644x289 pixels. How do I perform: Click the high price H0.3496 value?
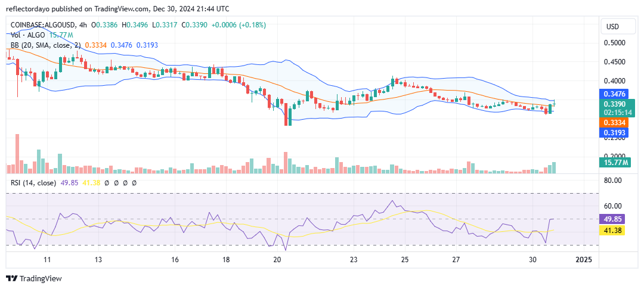pyautogui.click(x=134, y=25)
